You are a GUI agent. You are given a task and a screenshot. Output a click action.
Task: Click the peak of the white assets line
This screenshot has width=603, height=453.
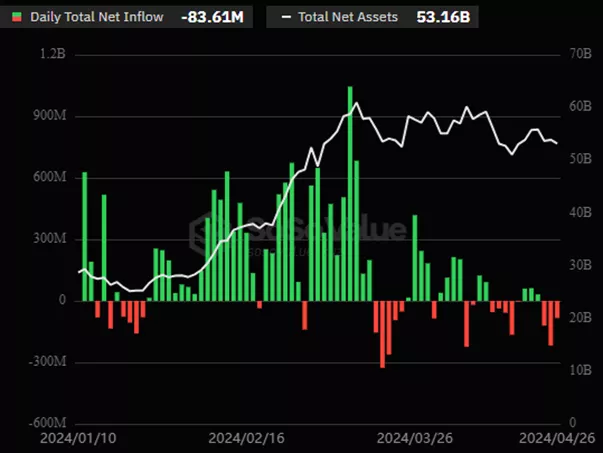[357, 103]
